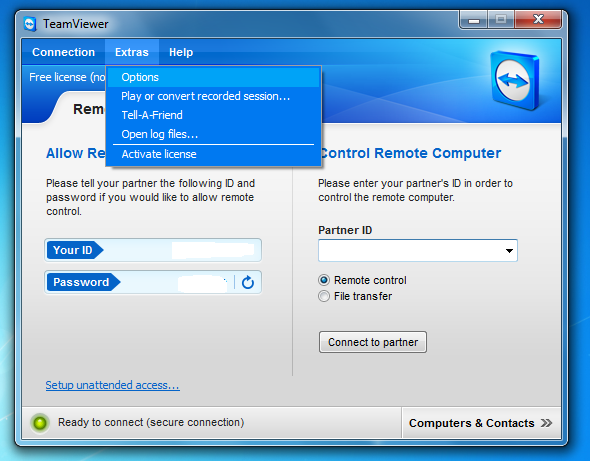Open Setup unattended access link

[113, 385]
